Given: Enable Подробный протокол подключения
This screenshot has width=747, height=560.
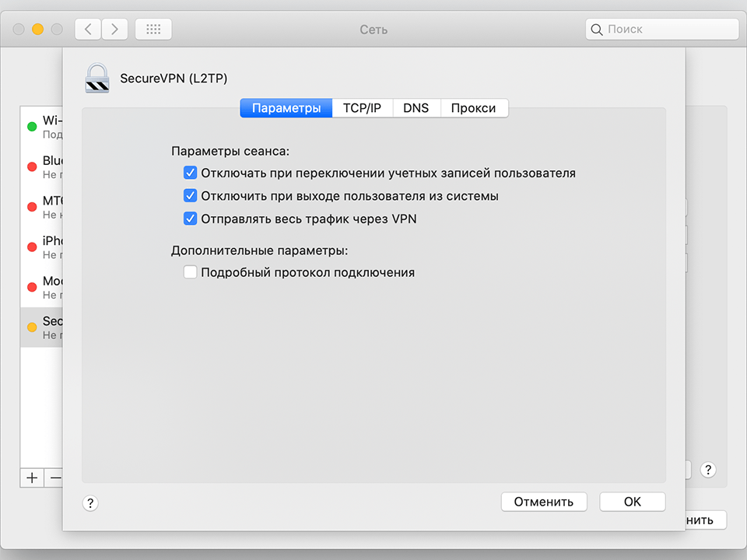Looking at the screenshot, I should (x=190, y=272).
